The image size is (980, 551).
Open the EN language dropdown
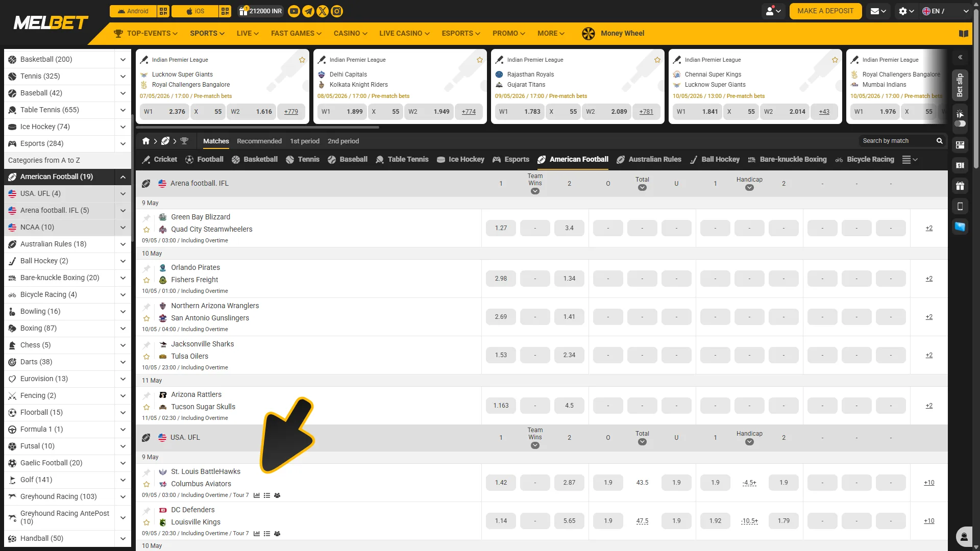coord(945,11)
